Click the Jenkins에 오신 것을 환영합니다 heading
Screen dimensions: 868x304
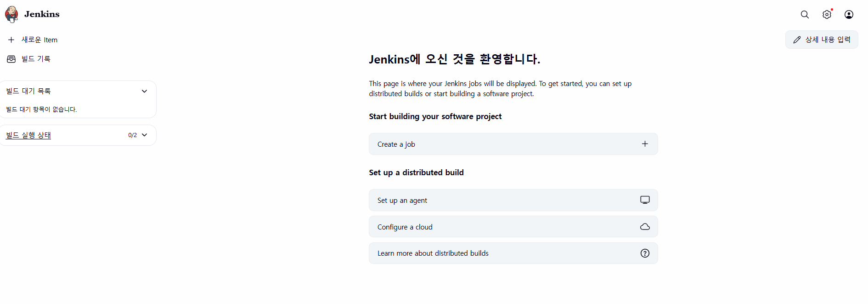click(455, 59)
